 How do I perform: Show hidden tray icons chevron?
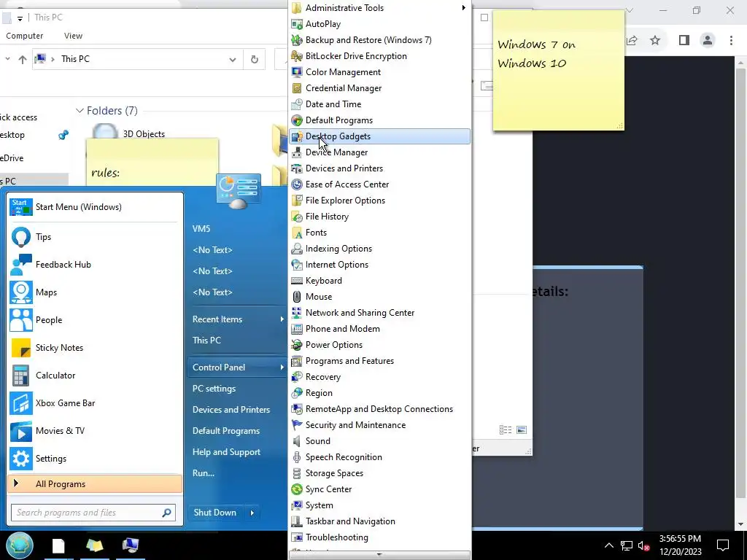tap(609, 545)
